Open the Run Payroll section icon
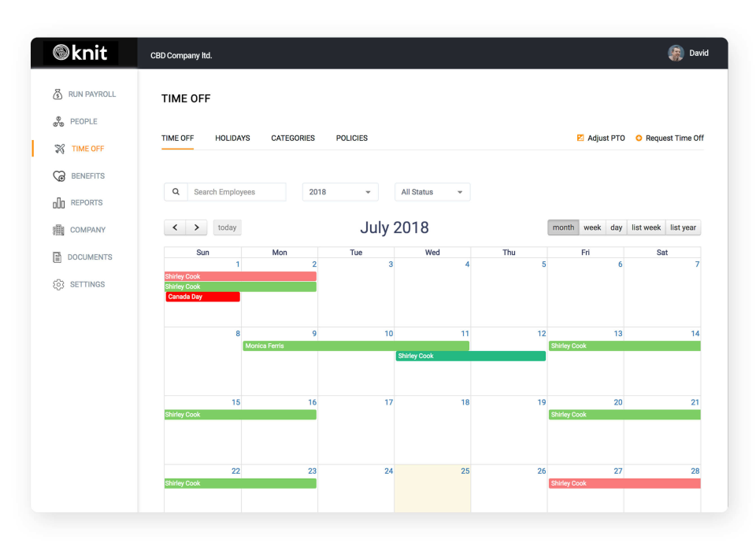The height and width of the screenshot is (558, 756). [58, 94]
